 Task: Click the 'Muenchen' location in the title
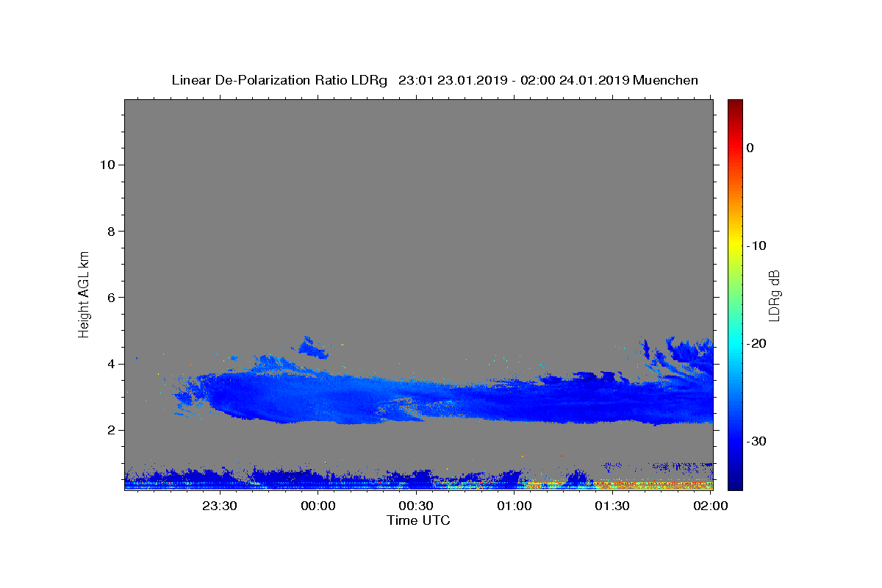point(665,80)
